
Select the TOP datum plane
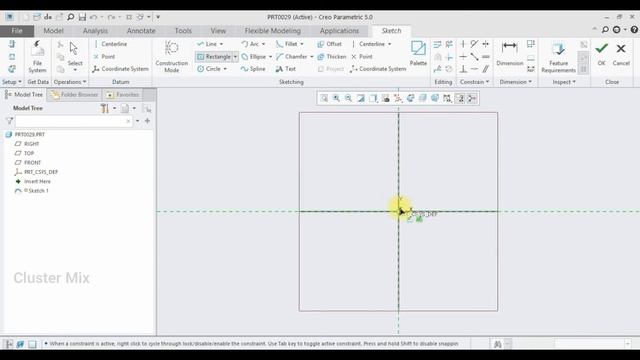tap(24, 153)
